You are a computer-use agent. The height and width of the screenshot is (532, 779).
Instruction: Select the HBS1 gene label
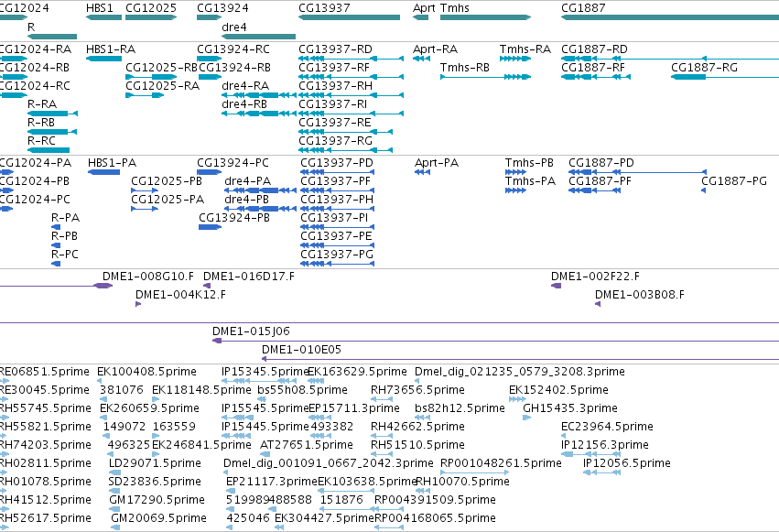[100, 8]
